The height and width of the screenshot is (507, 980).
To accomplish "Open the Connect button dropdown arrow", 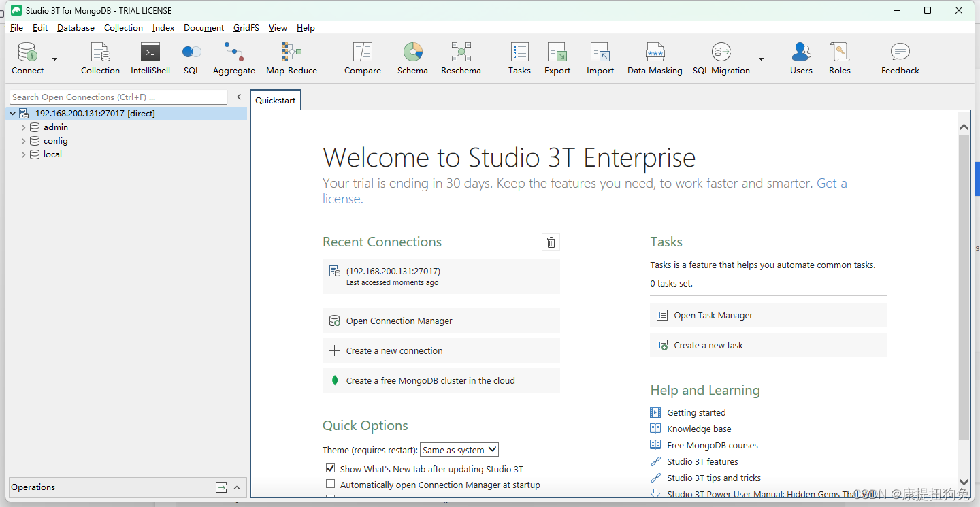I will pyautogui.click(x=55, y=59).
